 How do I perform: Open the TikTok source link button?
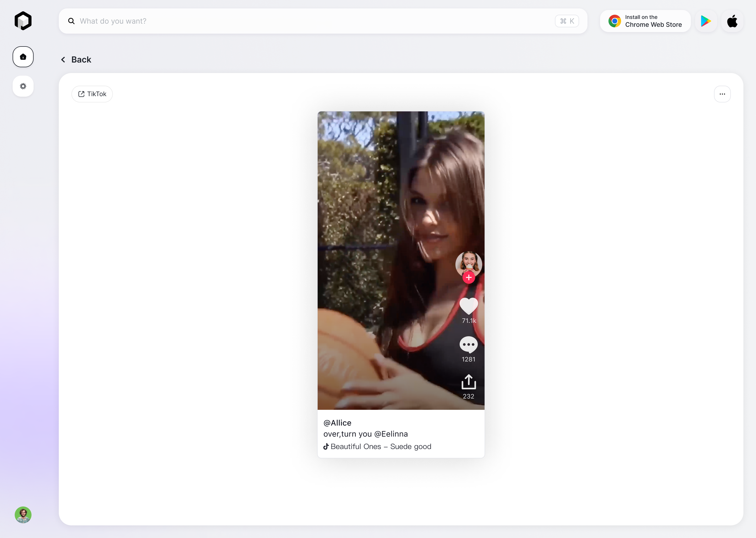tap(92, 94)
